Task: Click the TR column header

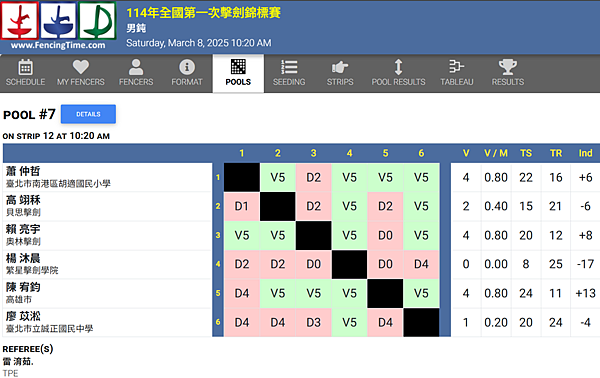Action: tap(556, 153)
